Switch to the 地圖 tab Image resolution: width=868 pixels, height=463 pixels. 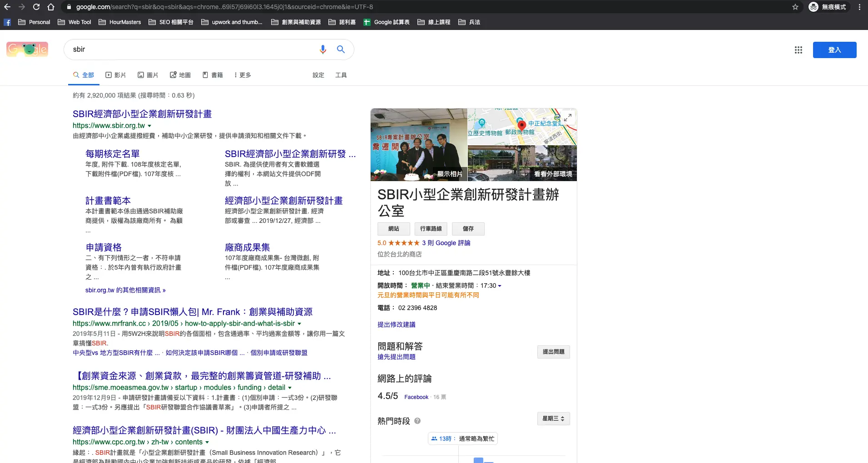click(180, 75)
